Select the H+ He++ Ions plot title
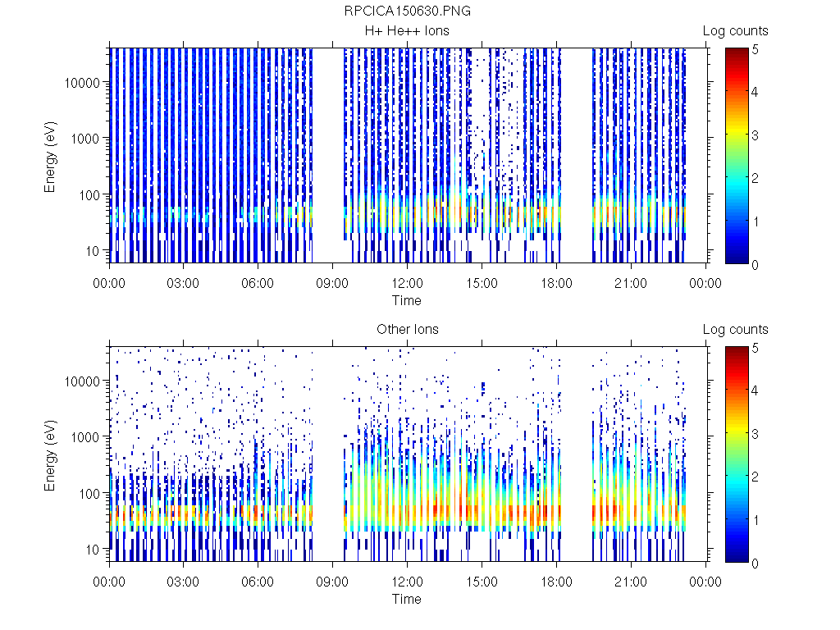The image size is (840, 630). [407, 31]
